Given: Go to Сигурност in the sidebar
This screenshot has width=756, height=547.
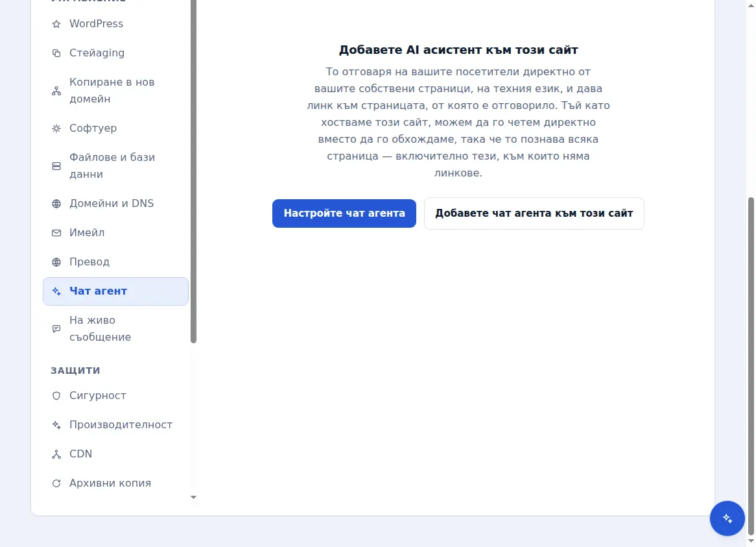Looking at the screenshot, I should pyautogui.click(x=115, y=396).
